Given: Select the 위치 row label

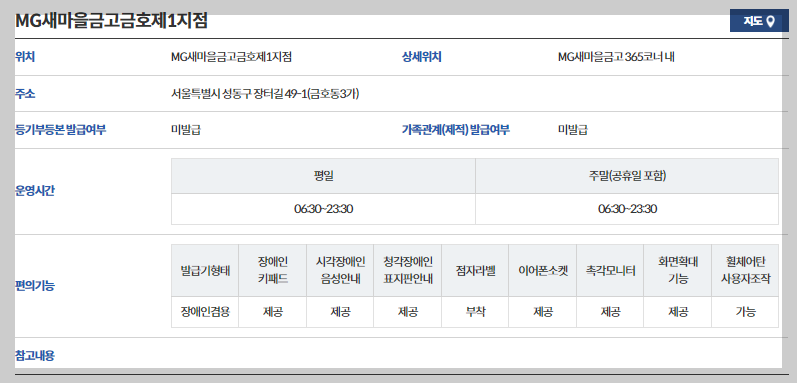Looking at the screenshot, I should [25, 57].
